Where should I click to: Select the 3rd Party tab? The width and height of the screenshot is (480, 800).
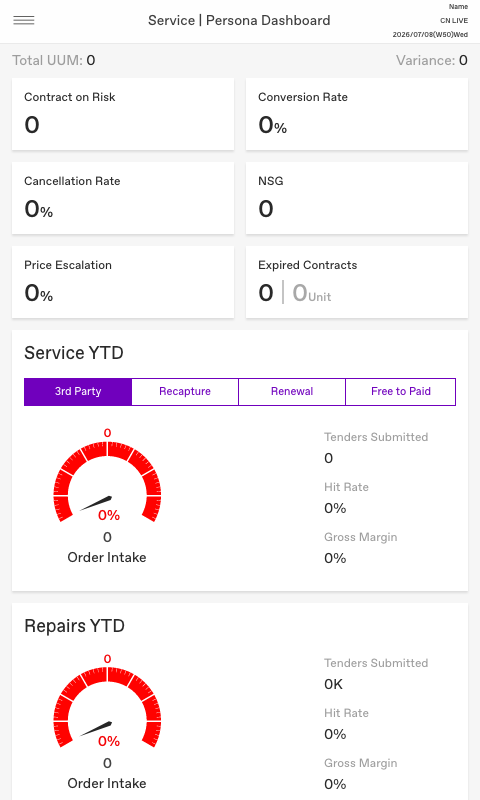coord(78,391)
